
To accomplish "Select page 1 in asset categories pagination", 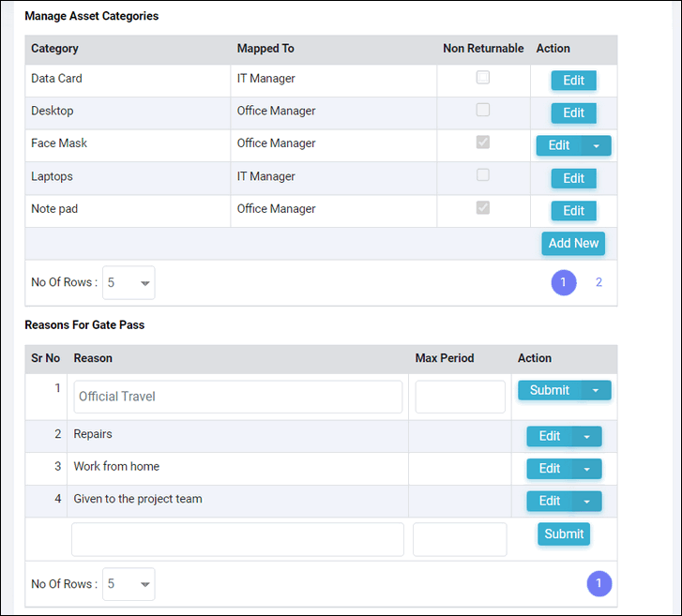I will [x=564, y=282].
